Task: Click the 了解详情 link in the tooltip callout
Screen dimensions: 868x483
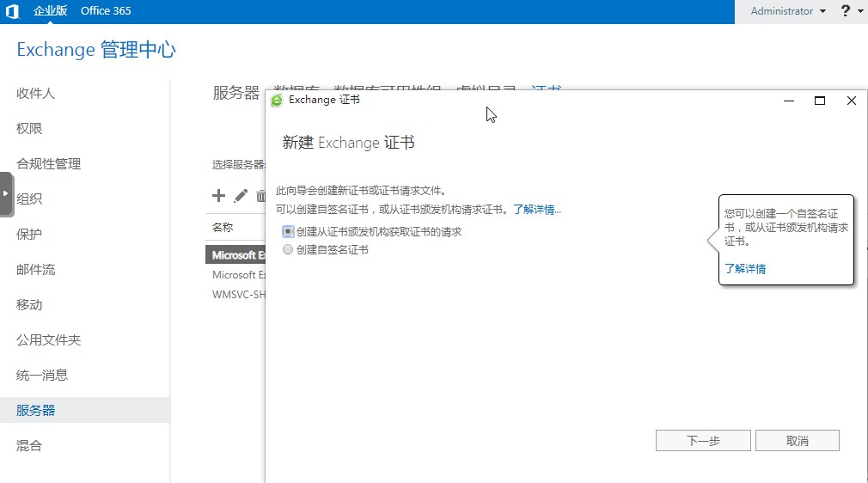Action: tap(745, 269)
